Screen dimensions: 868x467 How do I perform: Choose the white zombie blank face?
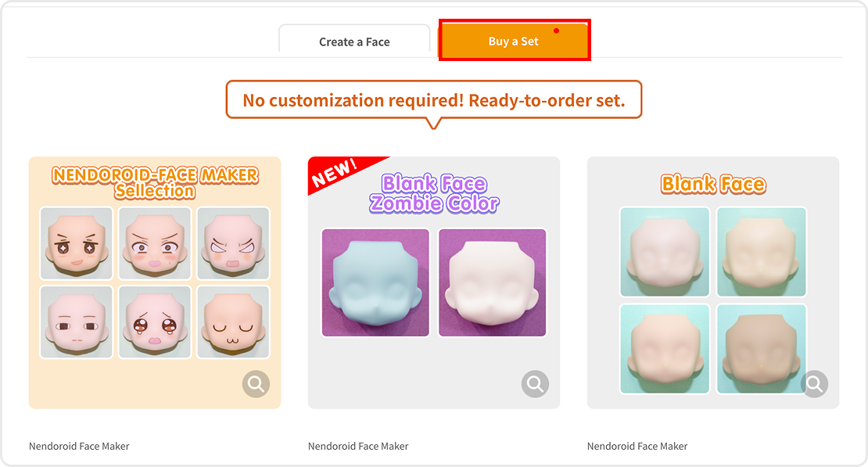pos(492,282)
